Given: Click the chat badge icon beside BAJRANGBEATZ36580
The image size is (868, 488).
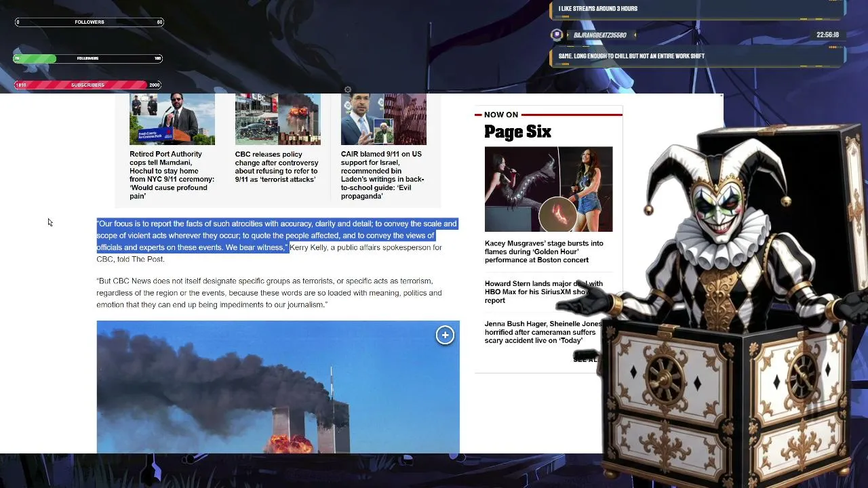Looking at the screenshot, I should 557,35.
